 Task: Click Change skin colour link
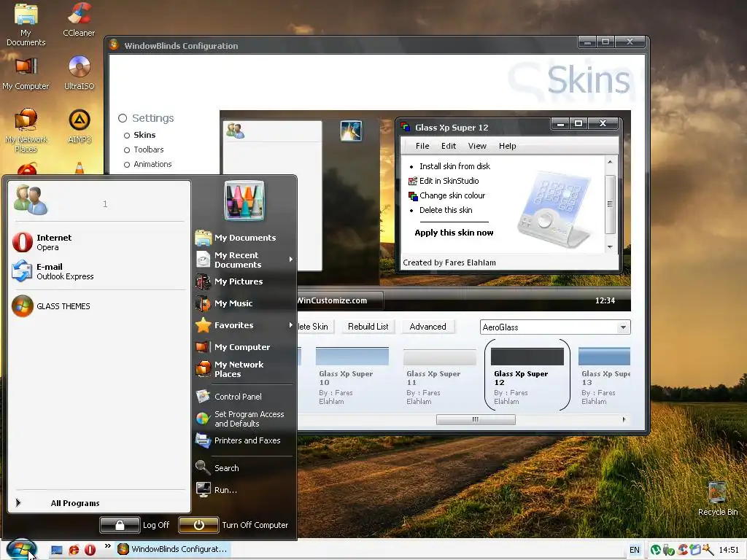click(452, 195)
